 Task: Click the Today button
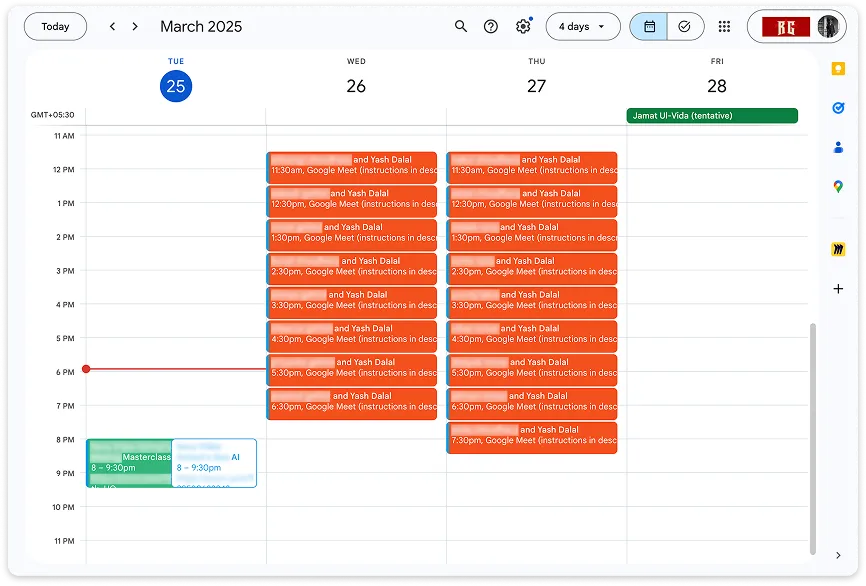(56, 27)
